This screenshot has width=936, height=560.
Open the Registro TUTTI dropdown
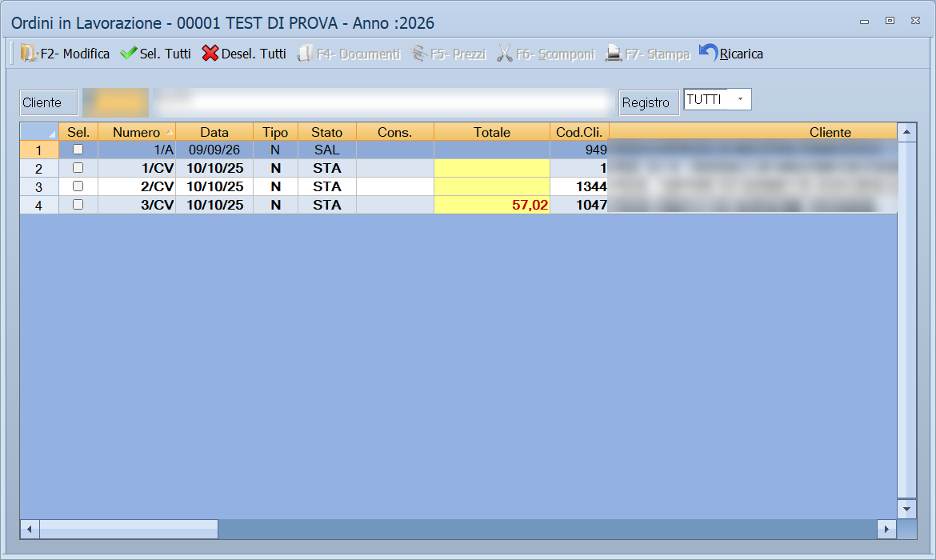pyautogui.click(x=740, y=99)
